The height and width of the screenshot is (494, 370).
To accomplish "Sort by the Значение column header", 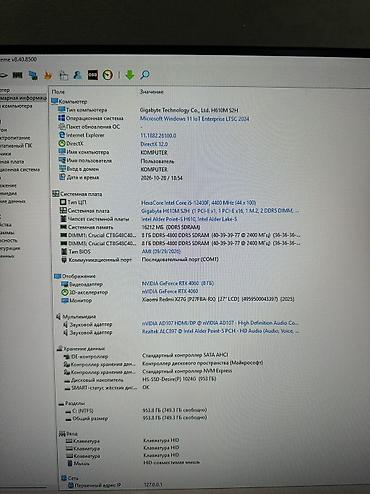I will coord(152,92).
